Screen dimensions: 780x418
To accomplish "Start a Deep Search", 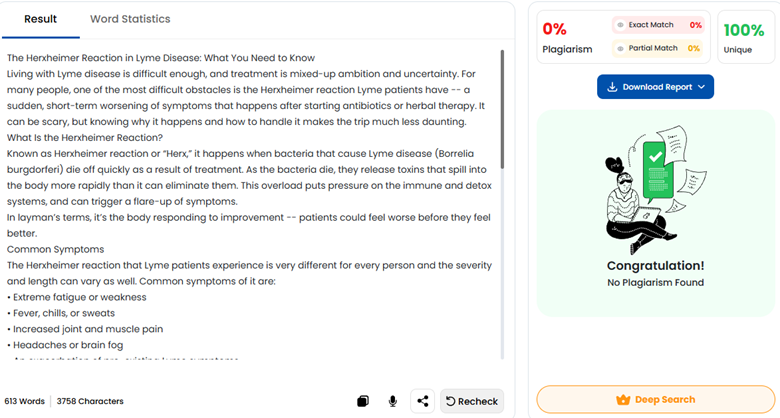I will click(x=656, y=400).
